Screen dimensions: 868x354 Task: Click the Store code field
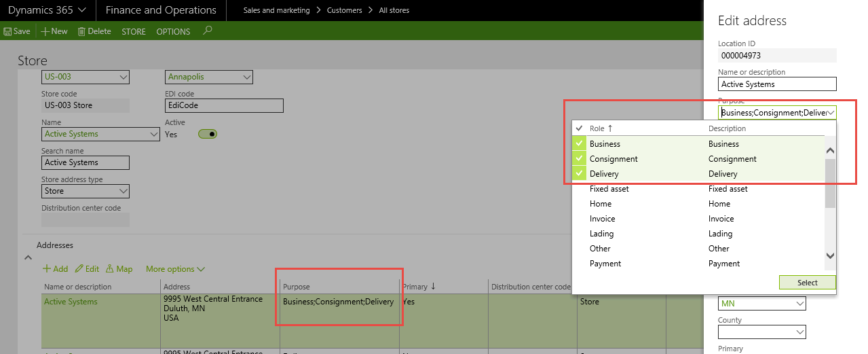tap(86, 105)
